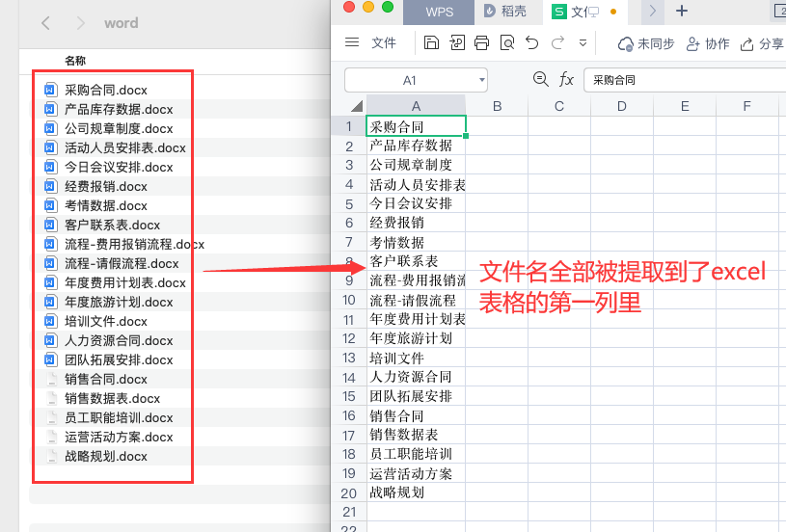Screen dimensions: 786x532
Task: Click the fx insert function icon
Action: click(566, 80)
